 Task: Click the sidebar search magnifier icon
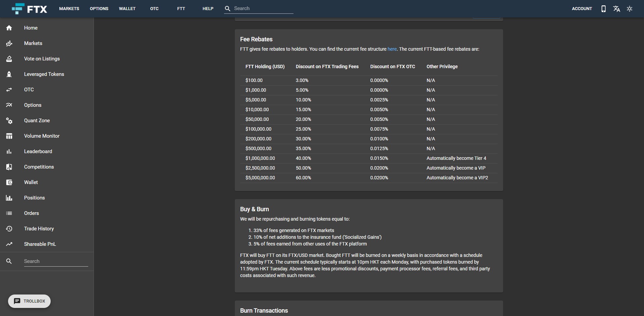[9, 261]
